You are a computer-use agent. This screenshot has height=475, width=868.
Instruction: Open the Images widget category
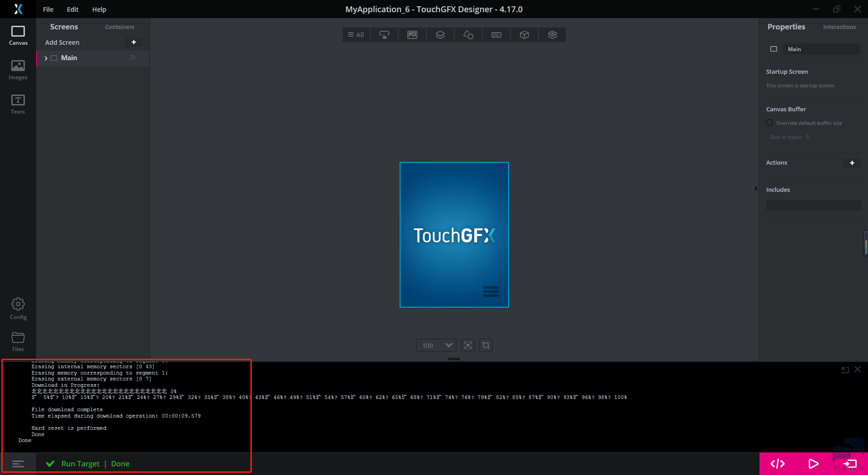pyautogui.click(x=412, y=35)
